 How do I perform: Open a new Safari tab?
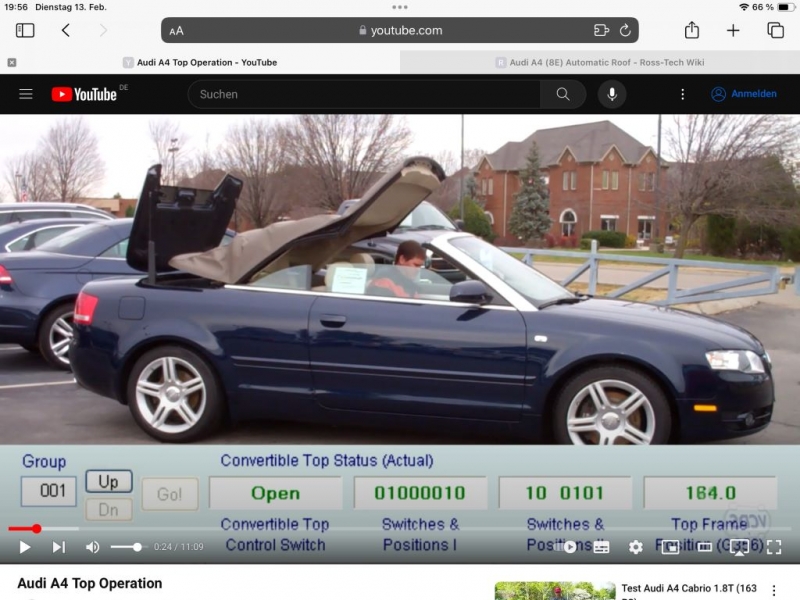(x=733, y=31)
